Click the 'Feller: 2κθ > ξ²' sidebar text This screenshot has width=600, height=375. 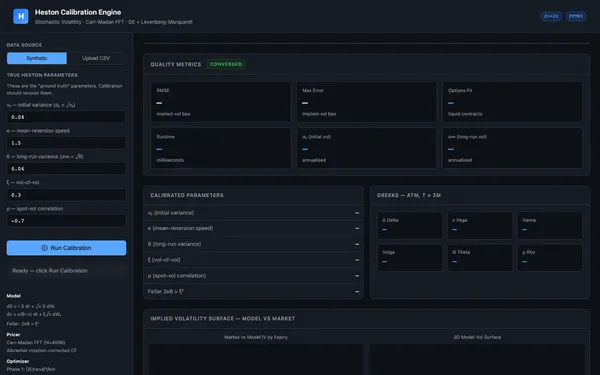pyautogui.click(x=23, y=324)
